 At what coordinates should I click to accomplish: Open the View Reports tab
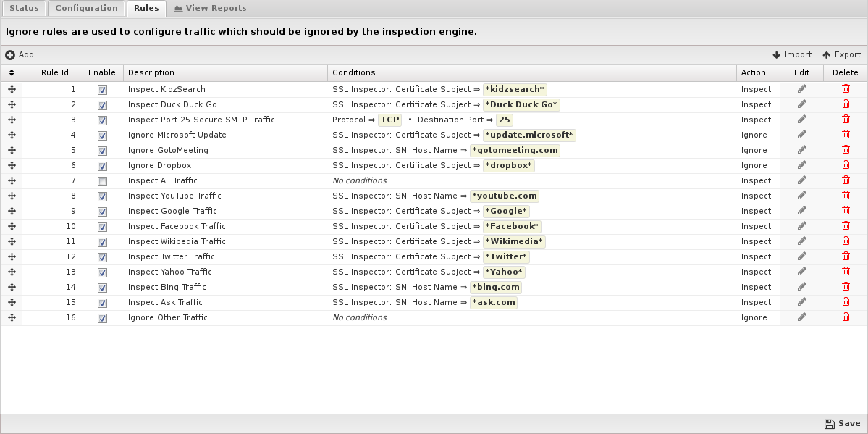click(x=210, y=8)
